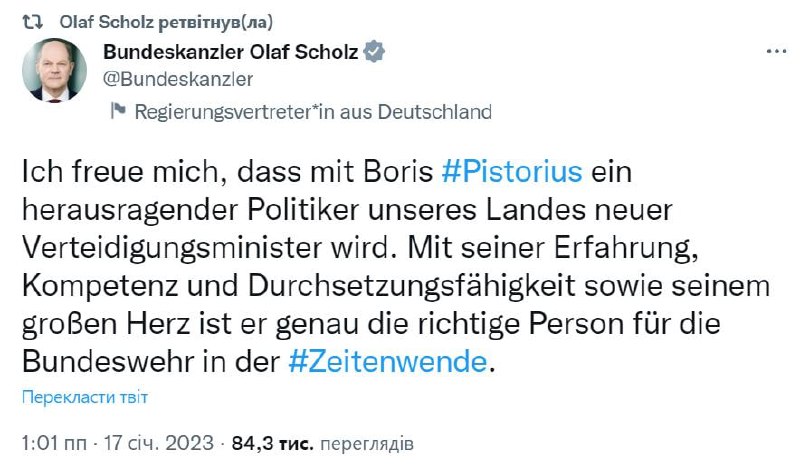
Task: Open the @Bundeskanzler handle
Action: pos(178,79)
